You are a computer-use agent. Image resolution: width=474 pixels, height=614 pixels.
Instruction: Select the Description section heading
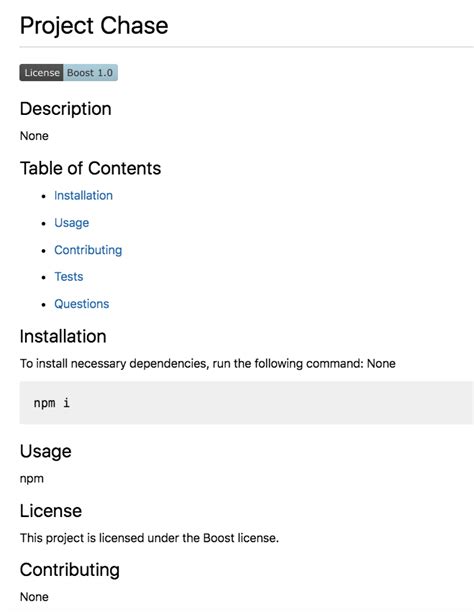click(66, 109)
